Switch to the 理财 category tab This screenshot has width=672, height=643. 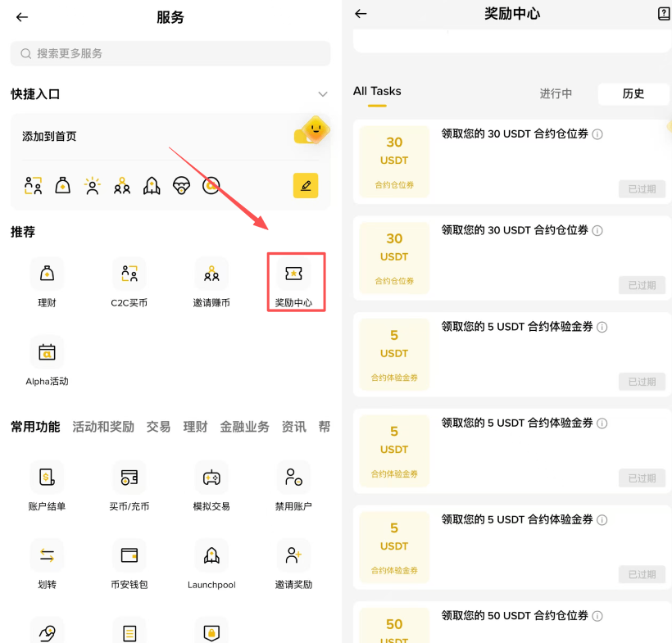[x=195, y=427]
